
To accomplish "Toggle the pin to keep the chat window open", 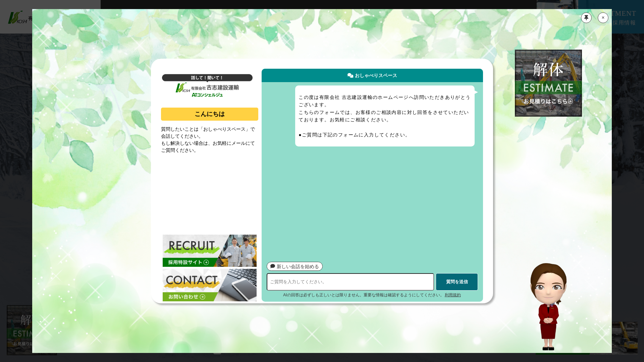I will [586, 17].
